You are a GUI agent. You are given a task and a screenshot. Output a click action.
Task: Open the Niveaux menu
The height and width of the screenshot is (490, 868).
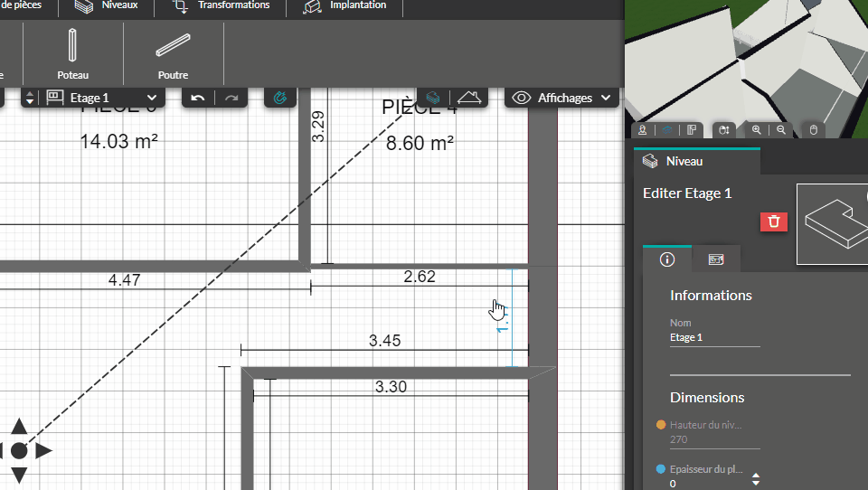click(x=107, y=6)
